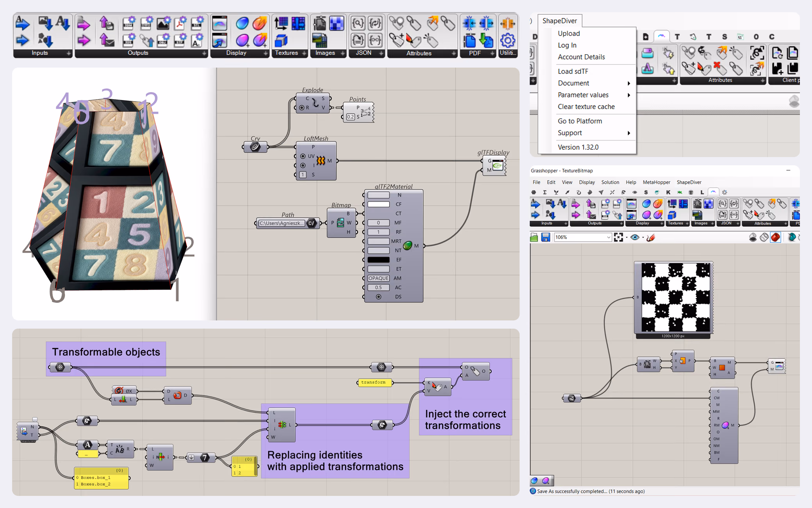Select the Bitmap import component on canvas
Viewport: 812px width, 508px height.
341,223
